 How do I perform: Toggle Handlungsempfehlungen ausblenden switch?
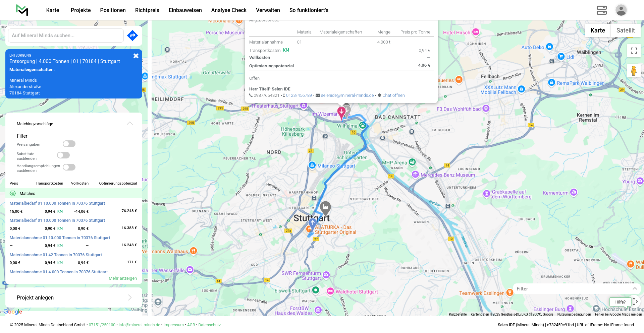point(69,167)
